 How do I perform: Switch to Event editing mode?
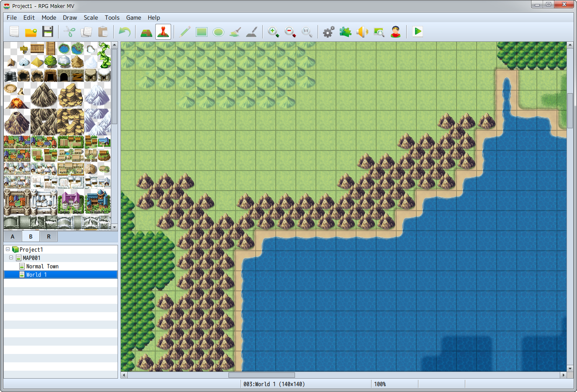[163, 32]
